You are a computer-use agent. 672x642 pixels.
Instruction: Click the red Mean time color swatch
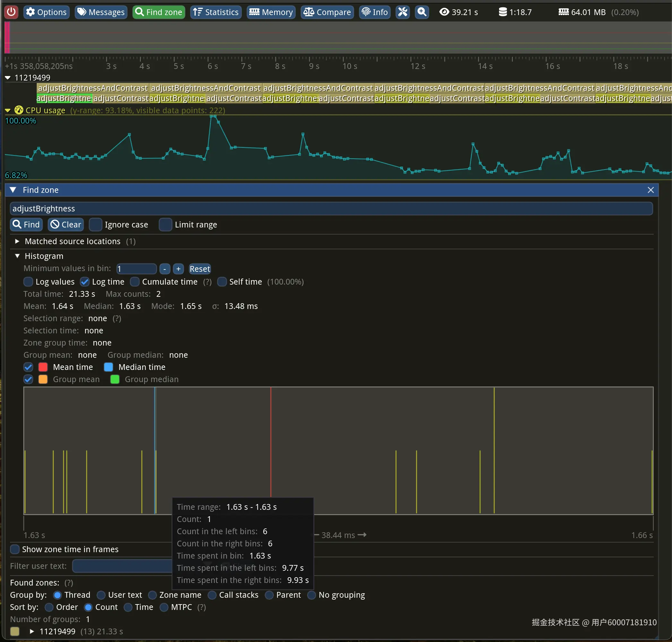pyautogui.click(x=43, y=367)
